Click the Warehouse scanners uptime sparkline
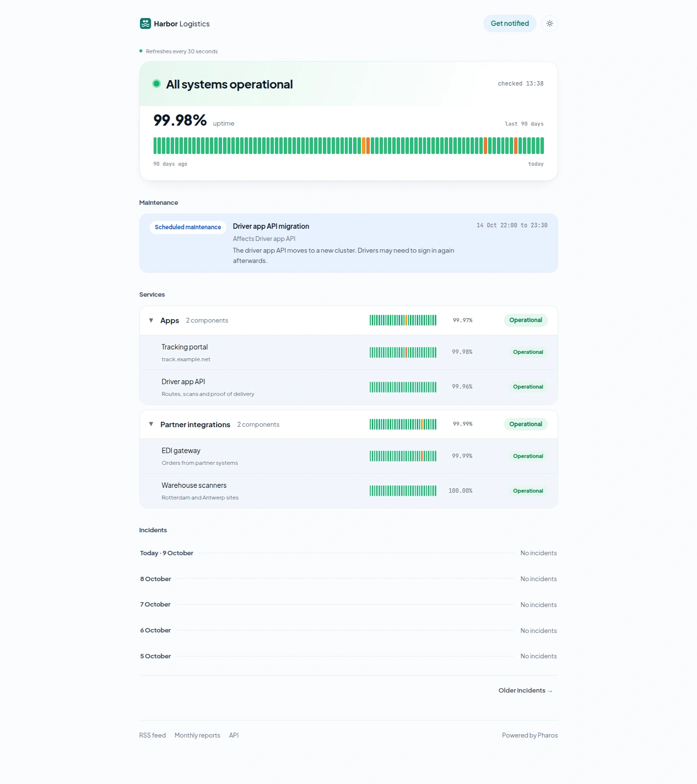This screenshot has width=697, height=784. (x=403, y=491)
